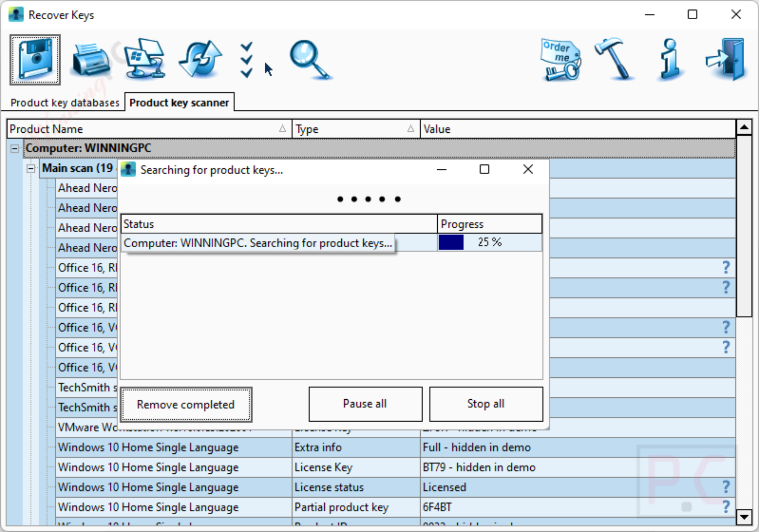Click the Save floppy disk icon
Screen dimensions: 759x532
pyautogui.click(x=35, y=60)
